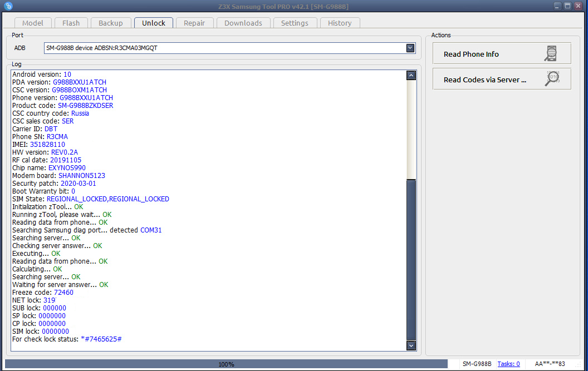Click the Phone version G988BXXU1ATCH value

[86, 98]
